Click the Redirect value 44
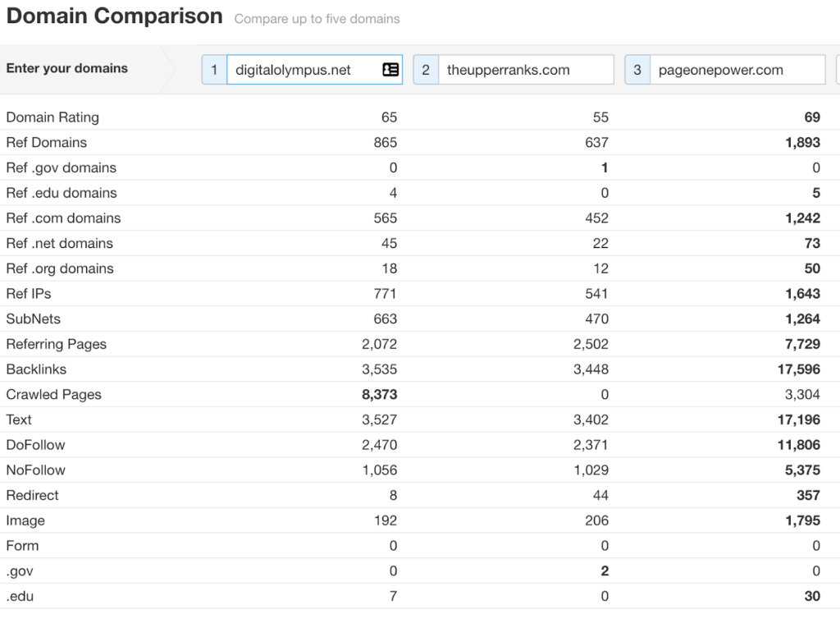This screenshot has width=840, height=619. pos(600,495)
